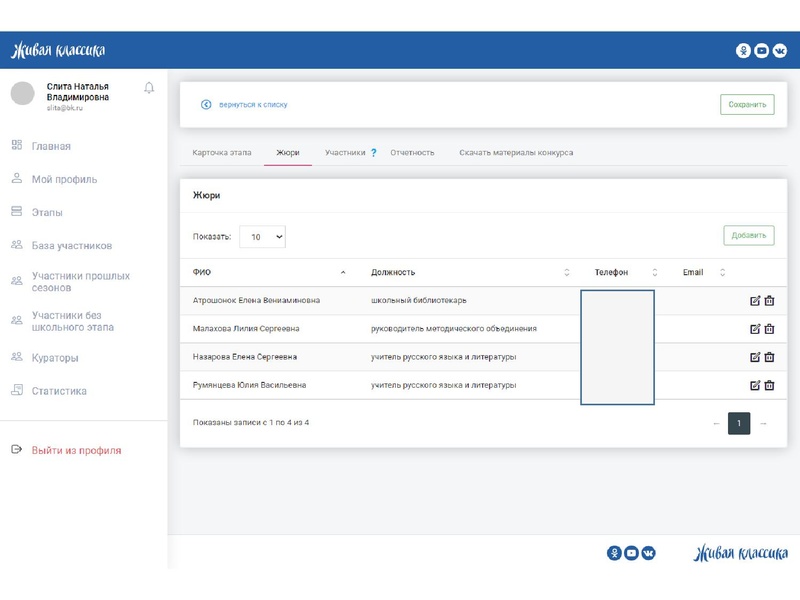
Task: Open the YouTube link in header
Action: [x=761, y=51]
